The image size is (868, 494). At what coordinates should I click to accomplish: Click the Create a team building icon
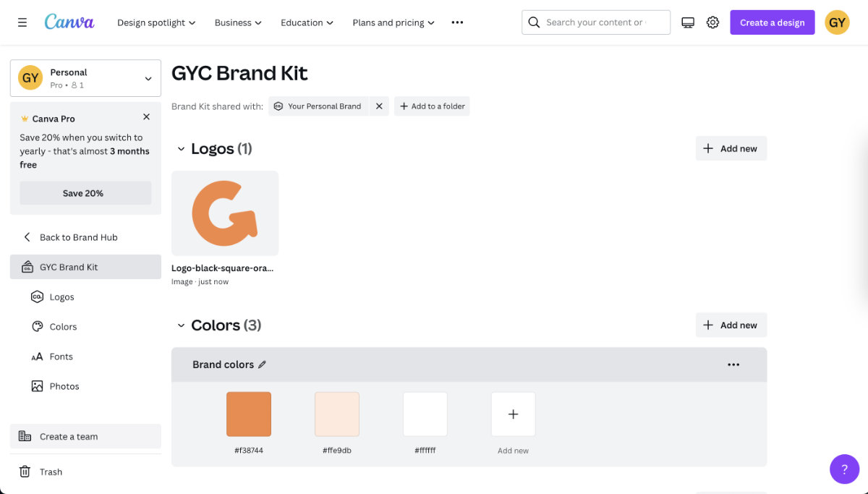click(x=25, y=436)
